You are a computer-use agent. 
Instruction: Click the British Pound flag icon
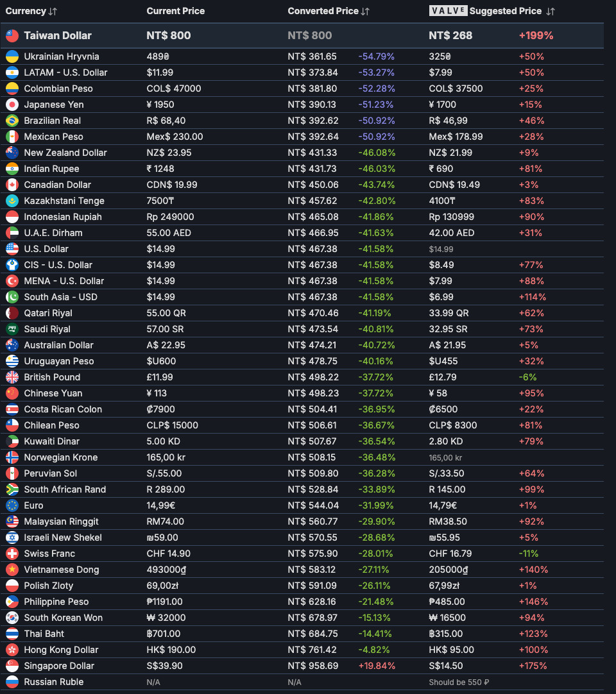pos(12,377)
